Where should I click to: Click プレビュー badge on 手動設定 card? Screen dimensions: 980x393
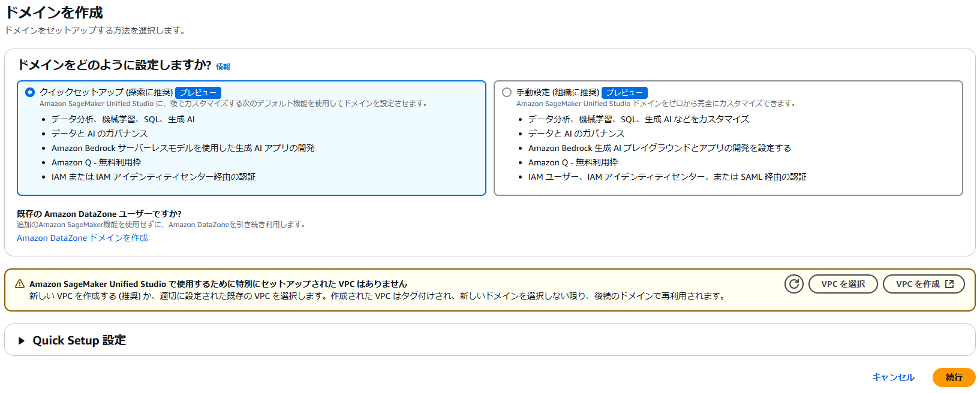pyautogui.click(x=624, y=93)
